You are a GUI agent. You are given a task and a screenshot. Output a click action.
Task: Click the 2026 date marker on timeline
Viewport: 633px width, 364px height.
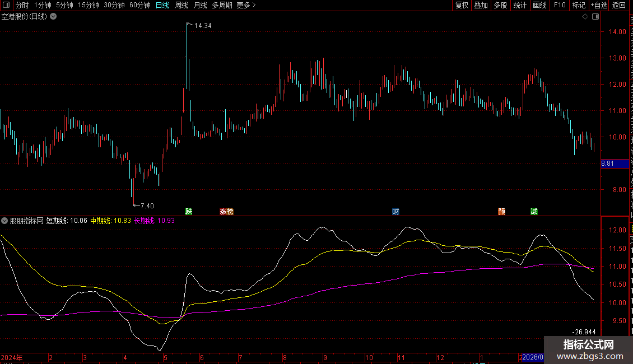point(532,357)
